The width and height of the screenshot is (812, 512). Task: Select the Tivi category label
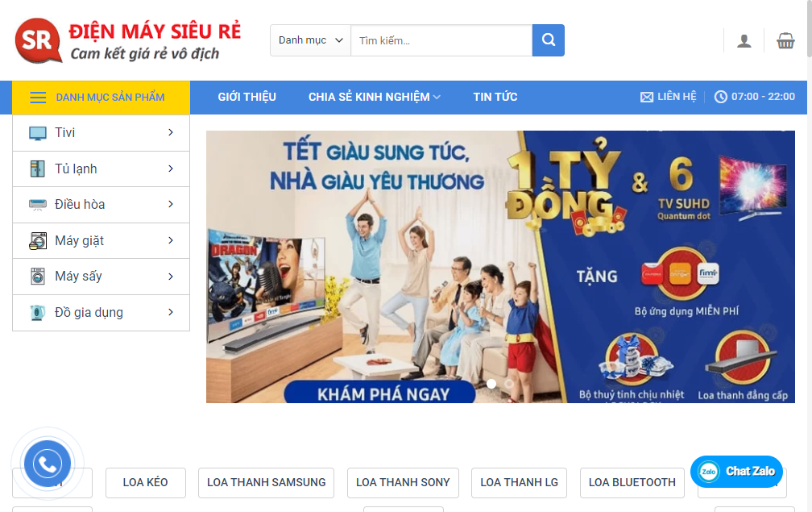(x=64, y=133)
